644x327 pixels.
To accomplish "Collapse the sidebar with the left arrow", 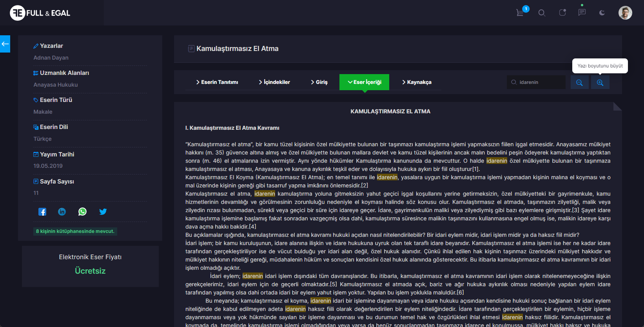I will pos(5,44).
